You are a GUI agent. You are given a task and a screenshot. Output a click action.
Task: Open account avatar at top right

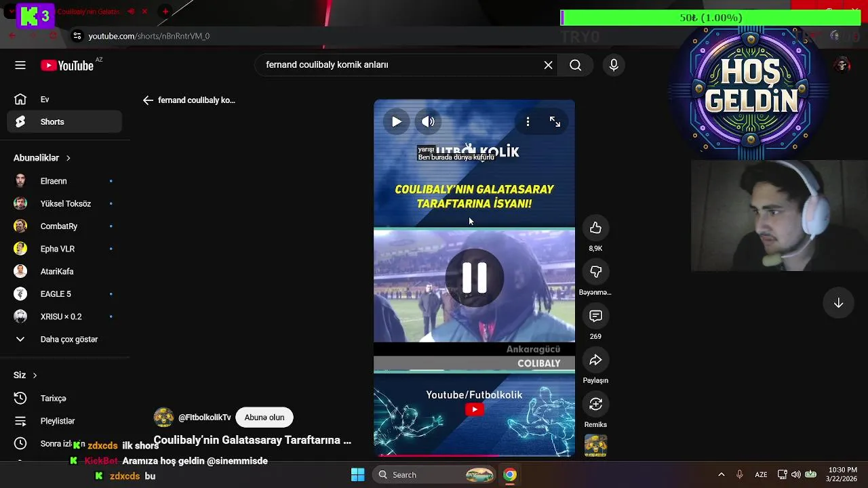842,65
